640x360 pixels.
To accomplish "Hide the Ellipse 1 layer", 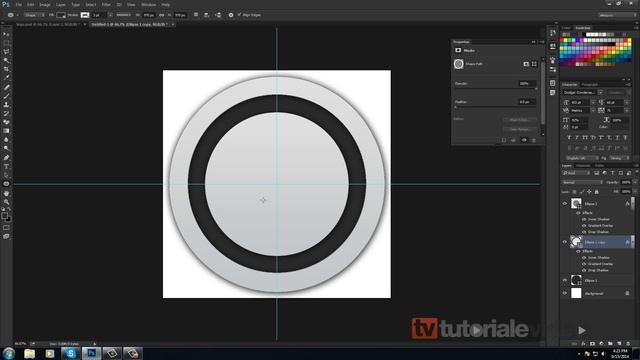I will [x=565, y=280].
